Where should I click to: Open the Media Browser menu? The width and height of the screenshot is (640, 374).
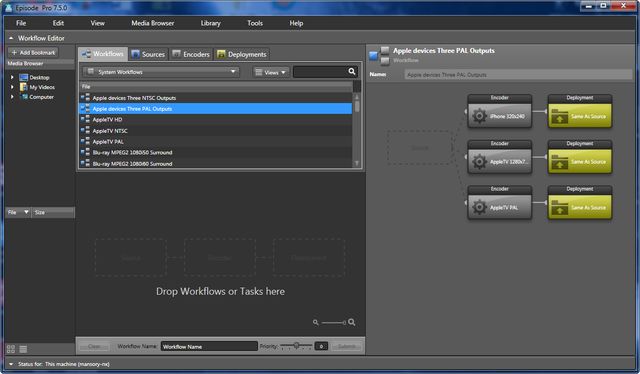[153, 23]
